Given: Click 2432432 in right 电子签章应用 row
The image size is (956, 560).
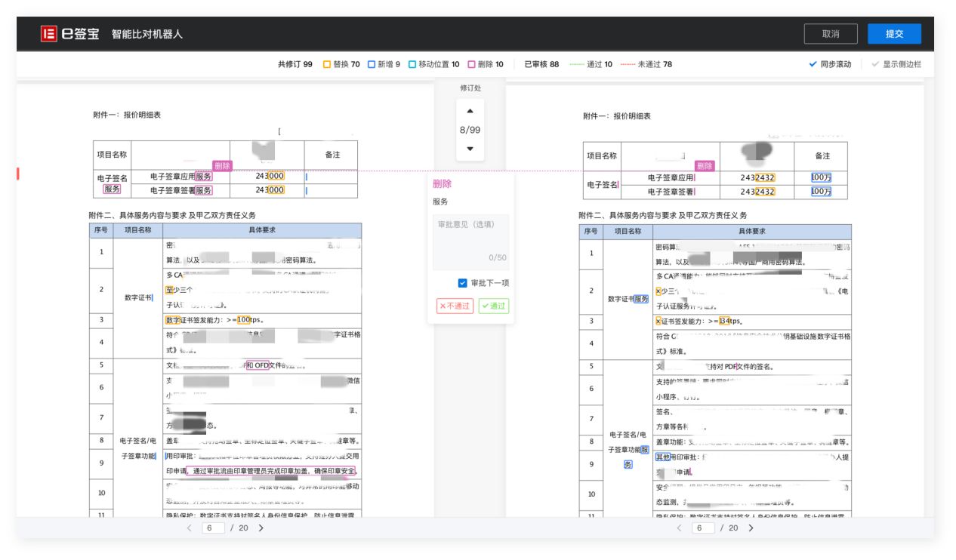Looking at the screenshot, I should pos(757,177).
